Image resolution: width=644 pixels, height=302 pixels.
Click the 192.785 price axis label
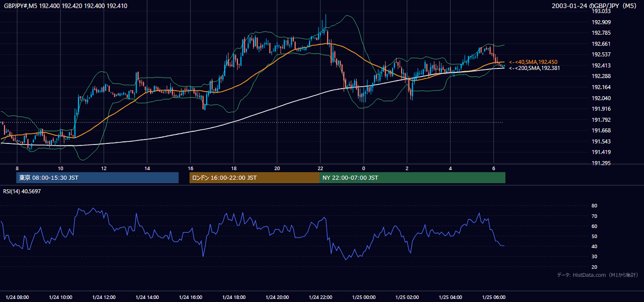click(x=601, y=33)
